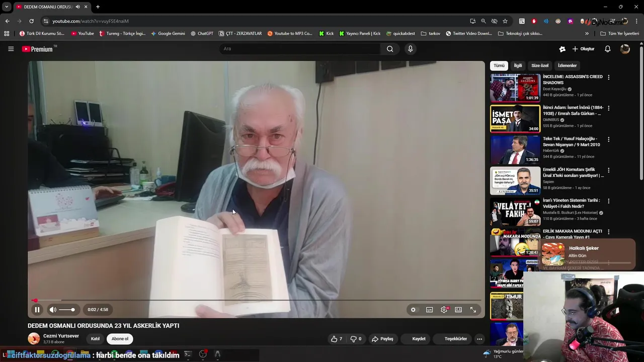This screenshot has width=644, height=362.
Task: Dislike the video
Action: [x=356, y=339]
